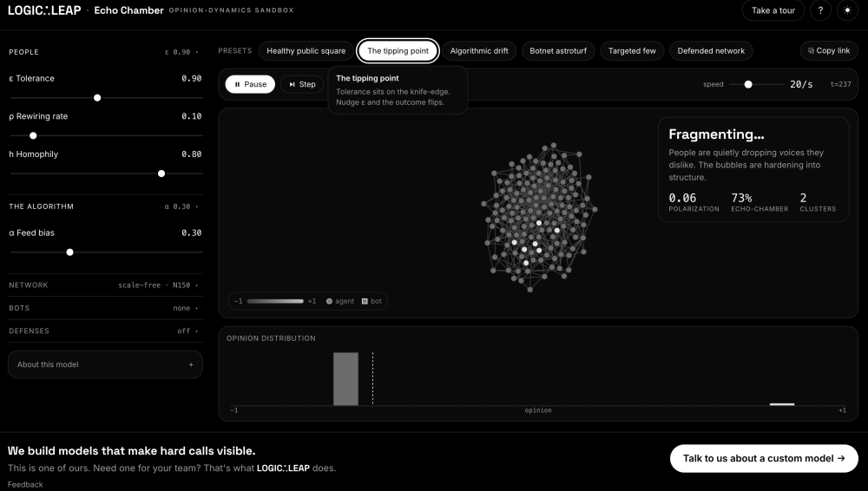Expand the BOTS none settings row

(105, 308)
